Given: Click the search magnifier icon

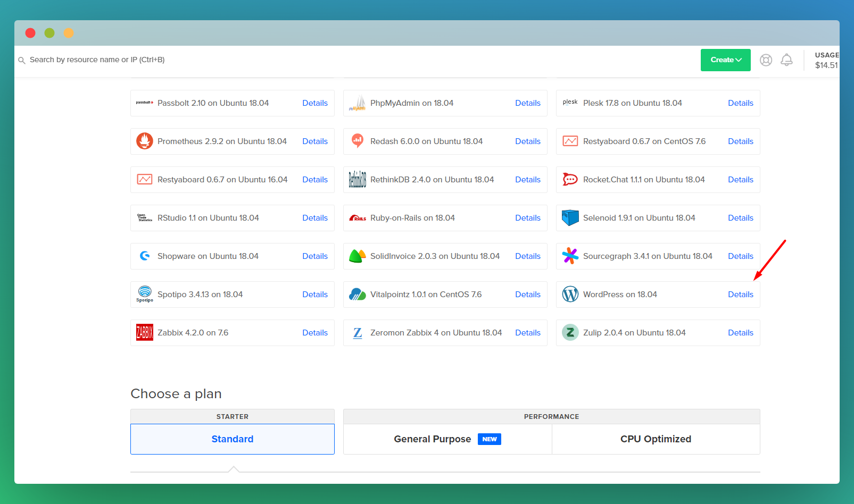Looking at the screenshot, I should [22, 61].
